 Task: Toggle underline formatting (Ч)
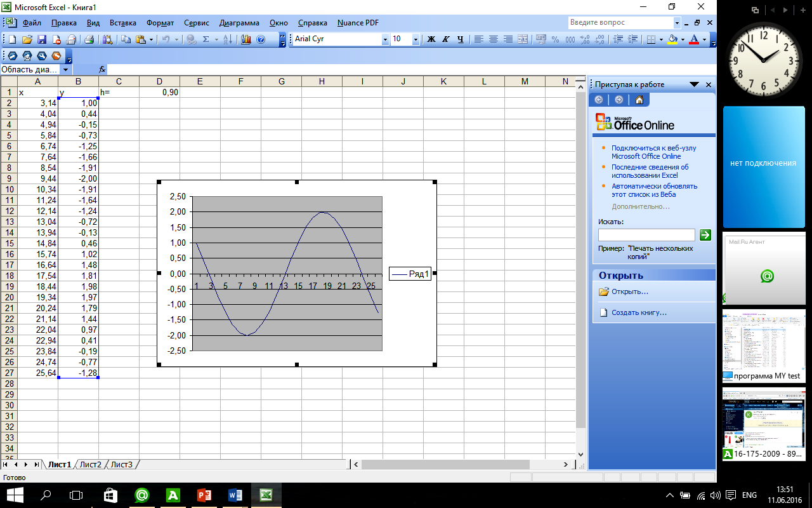[461, 39]
